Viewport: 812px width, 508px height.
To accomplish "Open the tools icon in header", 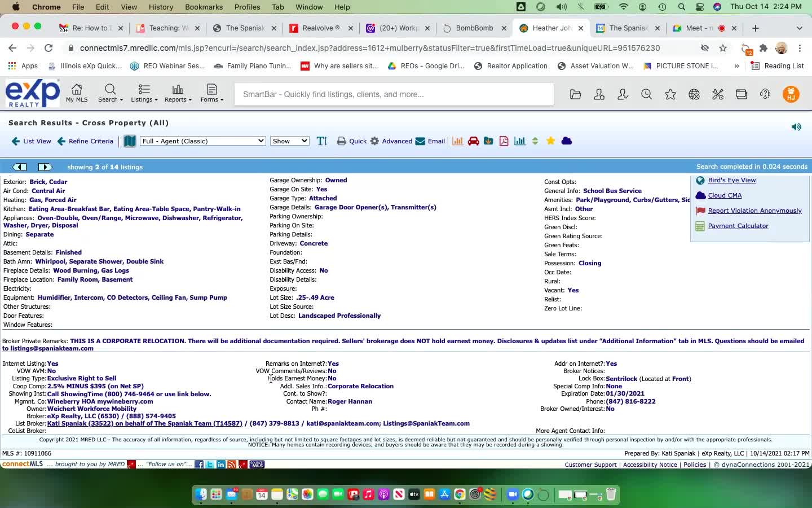I will (x=718, y=94).
